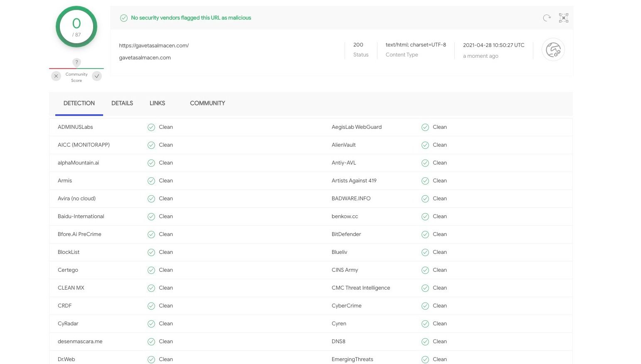Screen dimensions: 641x364
Task: Click clean check icon for ADMINUSLabs
Action: (151, 128)
